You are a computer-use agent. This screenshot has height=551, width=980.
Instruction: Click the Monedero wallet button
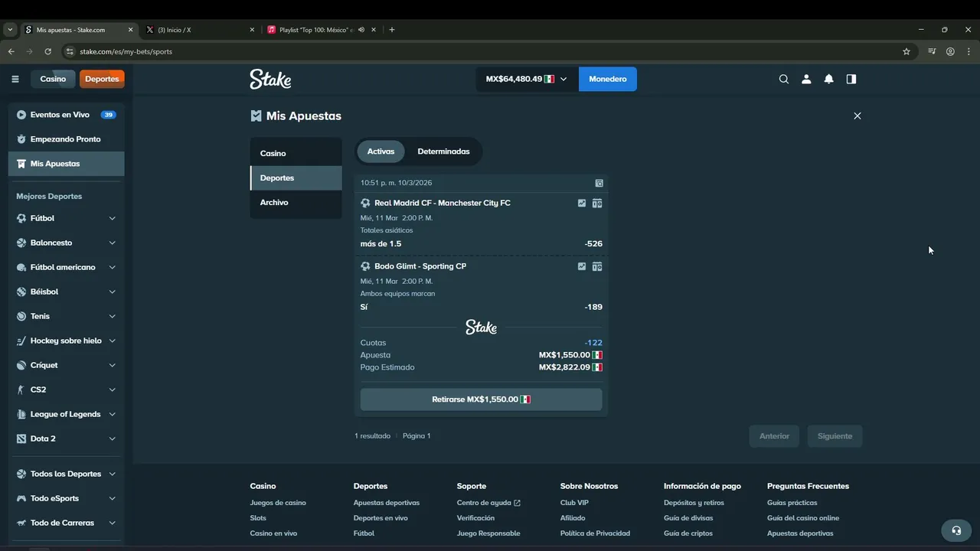tap(608, 79)
